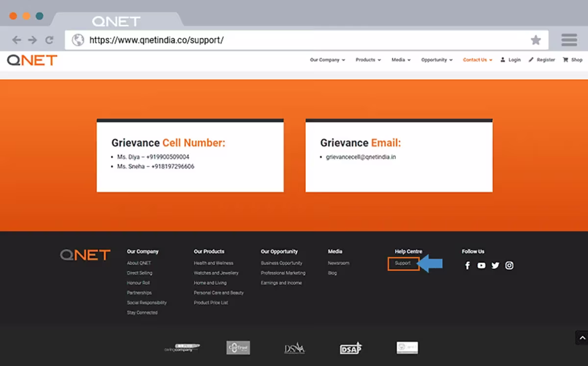Open the Partnerships footer link
The width and height of the screenshot is (588, 366).
tap(139, 293)
